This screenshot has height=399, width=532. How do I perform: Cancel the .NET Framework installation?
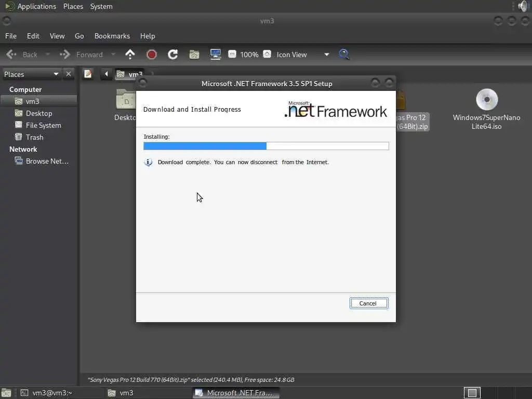(x=369, y=303)
